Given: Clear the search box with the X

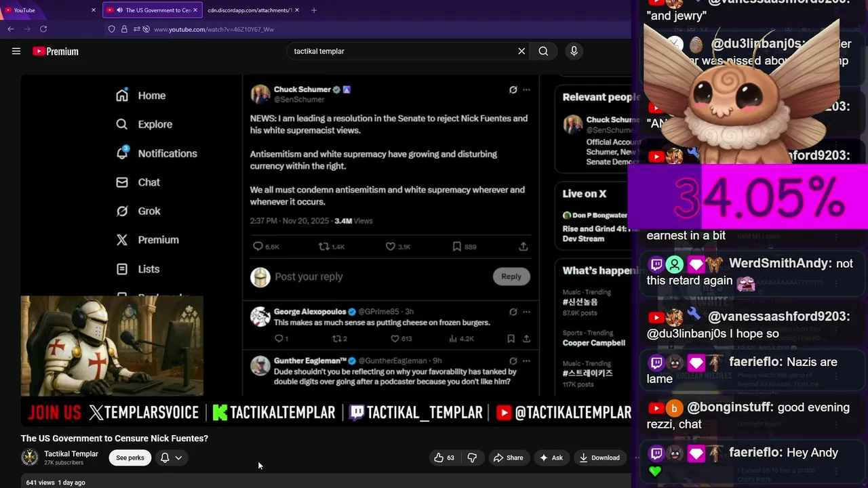Looking at the screenshot, I should 521,51.
